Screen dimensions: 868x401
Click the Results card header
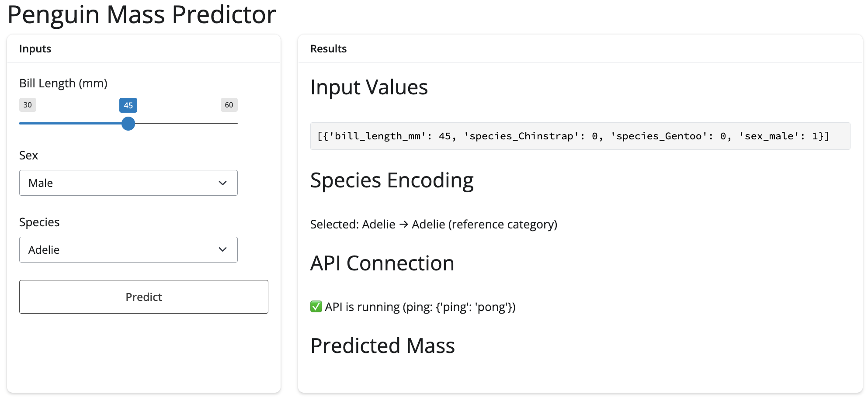(x=328, y=49)
